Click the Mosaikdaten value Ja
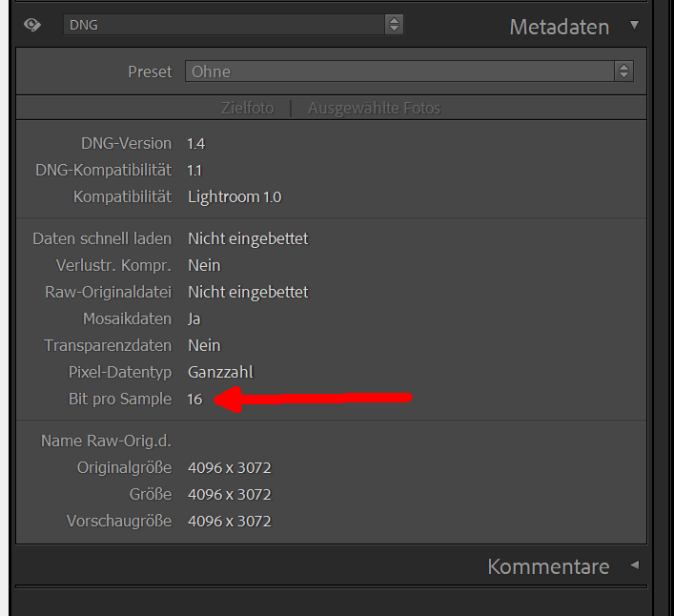Screen dimensions: 674x616 pyautogui.click(x=194, y=318)
